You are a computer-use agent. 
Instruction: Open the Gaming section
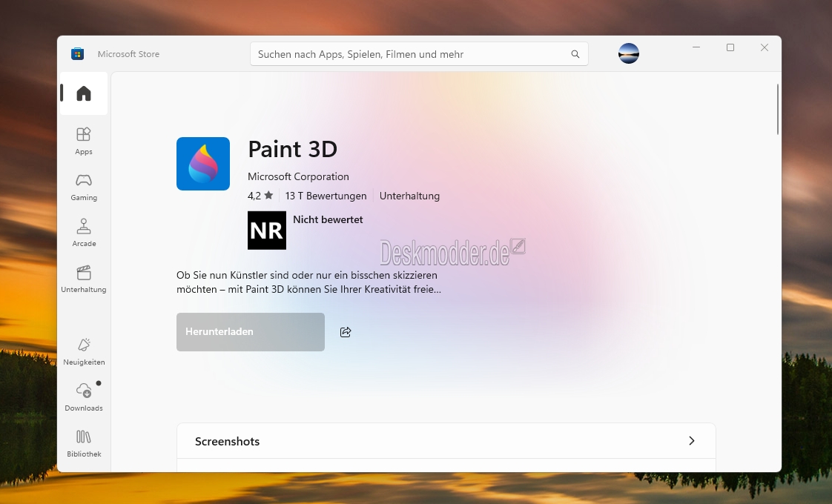84,188
